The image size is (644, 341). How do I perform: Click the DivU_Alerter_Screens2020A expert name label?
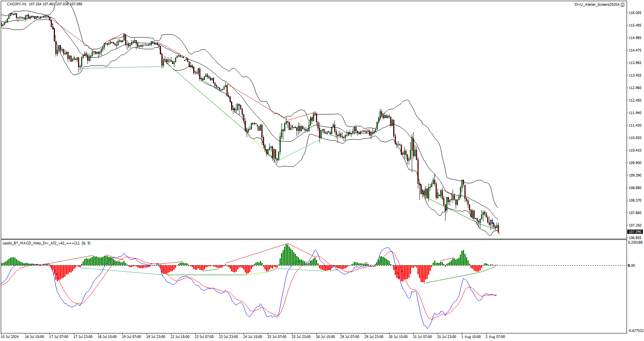(597, 5)
